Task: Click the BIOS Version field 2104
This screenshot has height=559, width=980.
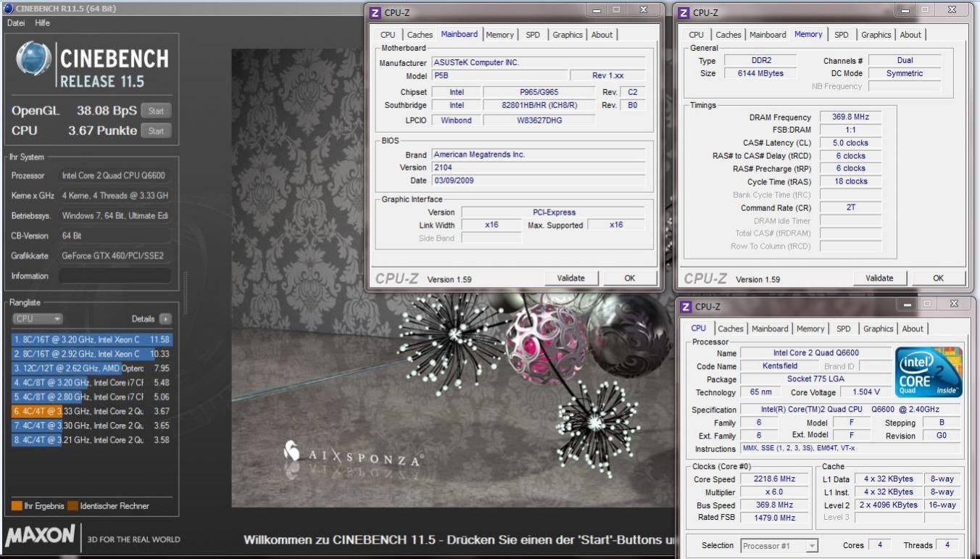Action: [x=539, y=167]
